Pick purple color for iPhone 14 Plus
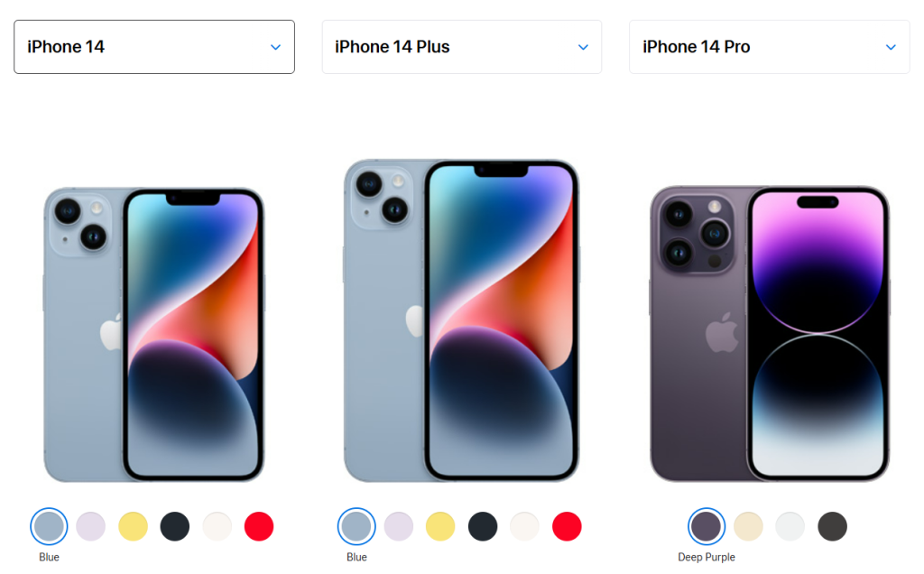Screen dimensions: 924x574 pos(399,526)
